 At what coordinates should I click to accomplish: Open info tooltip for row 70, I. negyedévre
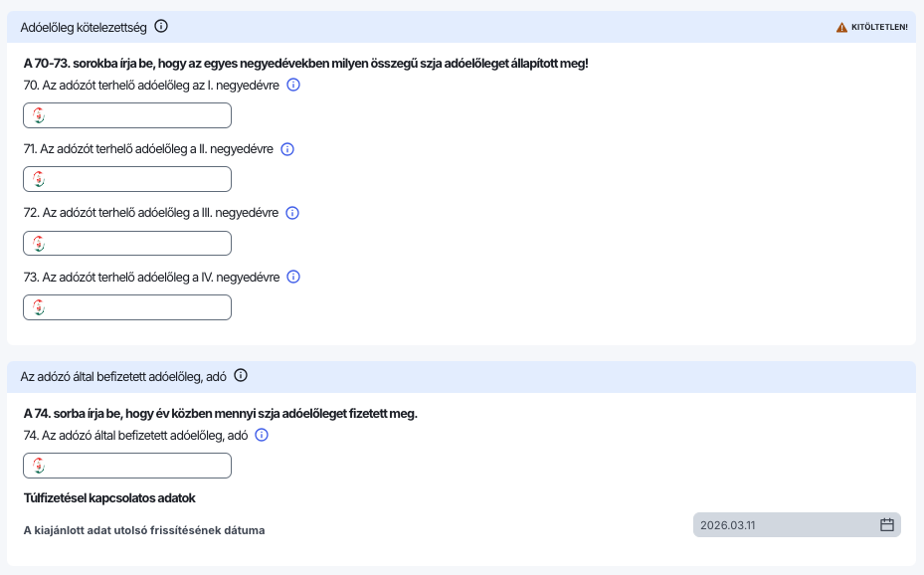tap(292, 86)
